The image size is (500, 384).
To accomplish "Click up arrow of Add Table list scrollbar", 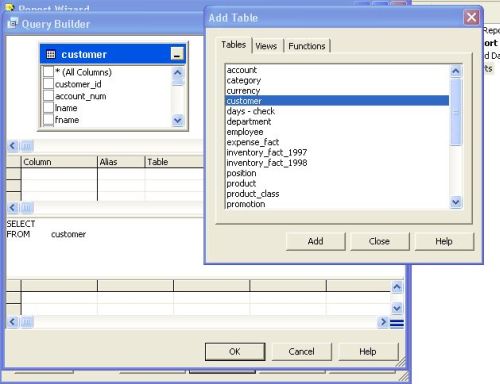I will click(x=456, y=71).
